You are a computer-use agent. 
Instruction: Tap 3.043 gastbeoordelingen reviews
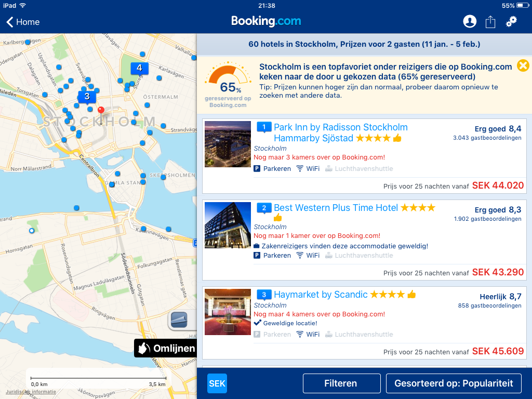(487, 138)
